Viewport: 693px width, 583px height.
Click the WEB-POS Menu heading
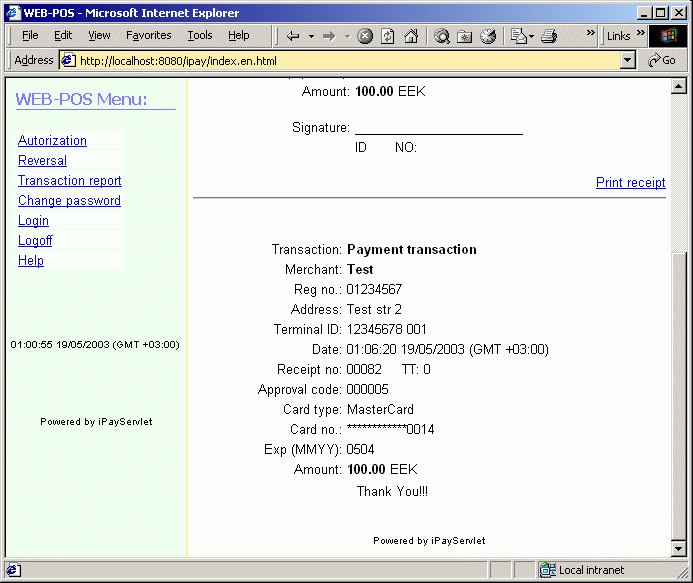pyautogui.click(x=81, y=99)
